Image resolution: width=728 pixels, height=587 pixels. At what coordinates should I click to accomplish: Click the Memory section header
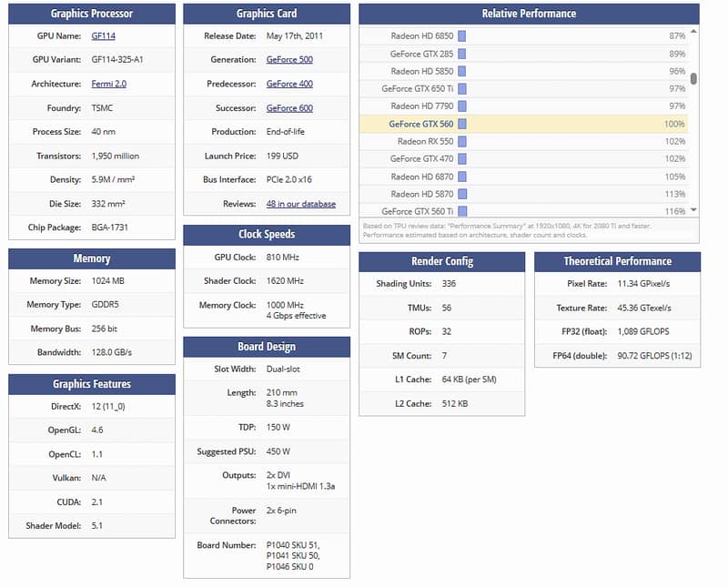(x=92, y=258)
